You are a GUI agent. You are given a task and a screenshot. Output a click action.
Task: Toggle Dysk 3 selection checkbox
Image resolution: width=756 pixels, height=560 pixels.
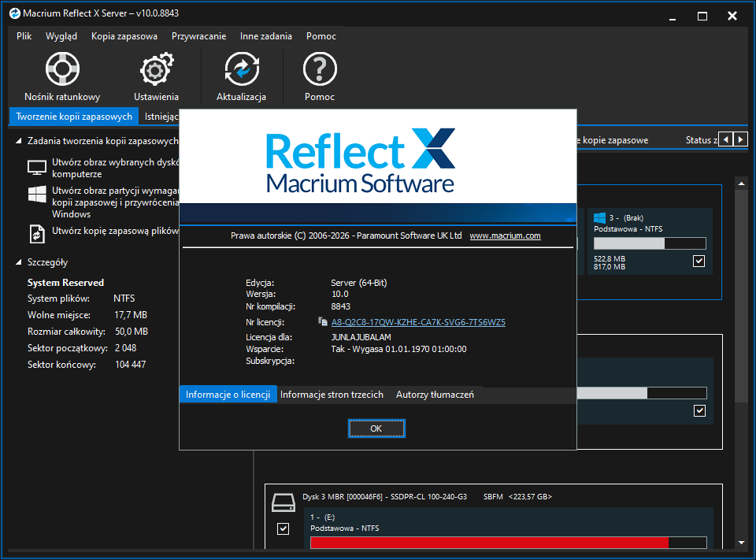pyautogui.click(x=283, y=528)
